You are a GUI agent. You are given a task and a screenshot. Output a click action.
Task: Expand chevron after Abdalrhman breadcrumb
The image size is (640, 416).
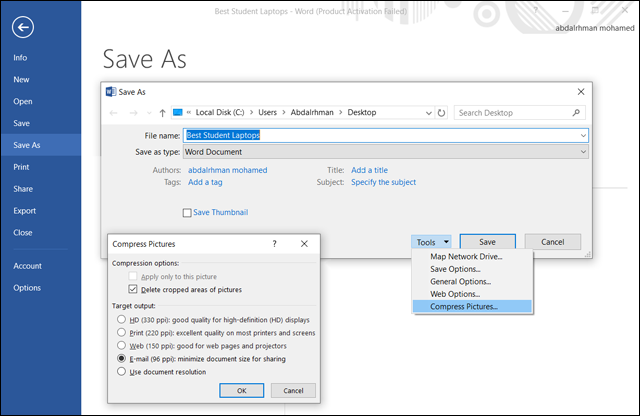point(340,113)
